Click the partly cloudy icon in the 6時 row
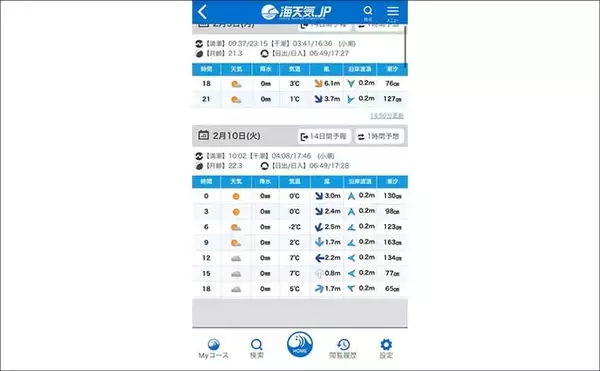 pos(236,227)
